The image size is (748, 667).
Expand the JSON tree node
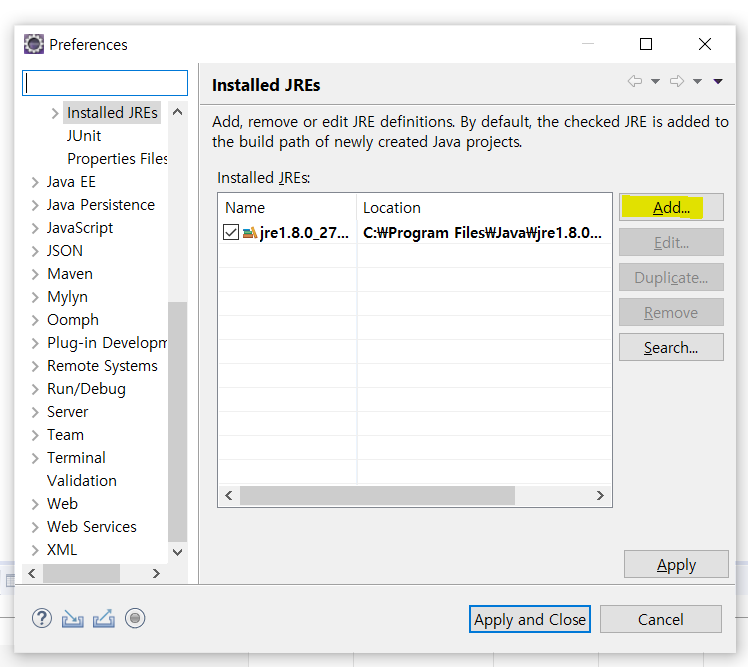click(35, 251)
